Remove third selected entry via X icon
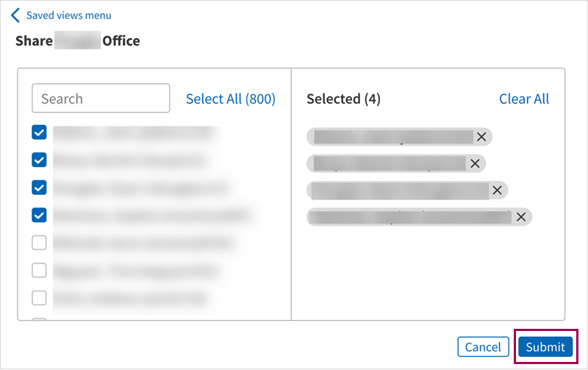This screenshot has height=370, width=588. pyautogui.click(x=497, y=190)
